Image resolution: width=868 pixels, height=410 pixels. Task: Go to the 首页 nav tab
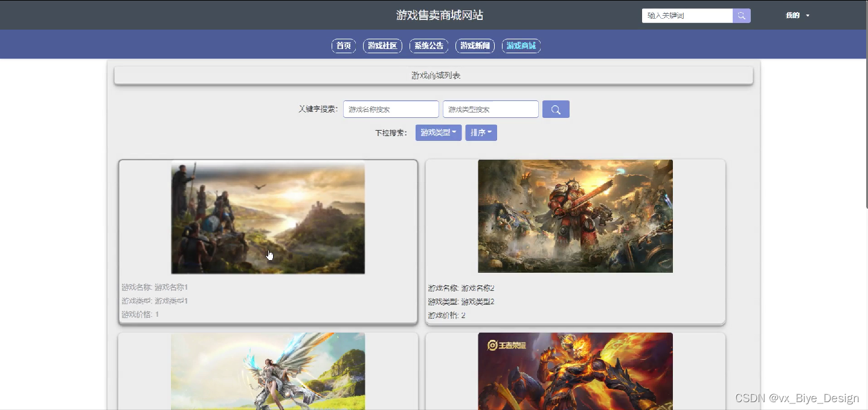(344, 46)
